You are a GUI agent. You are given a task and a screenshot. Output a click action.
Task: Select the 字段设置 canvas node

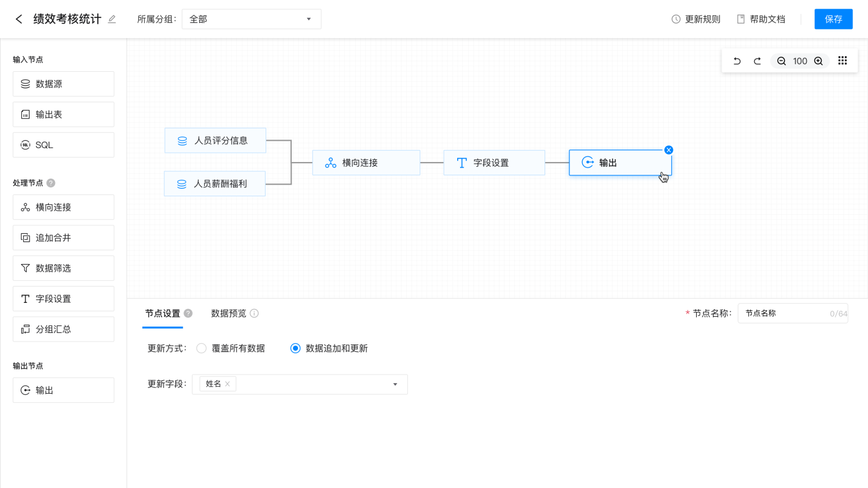[x=494, y=163]
